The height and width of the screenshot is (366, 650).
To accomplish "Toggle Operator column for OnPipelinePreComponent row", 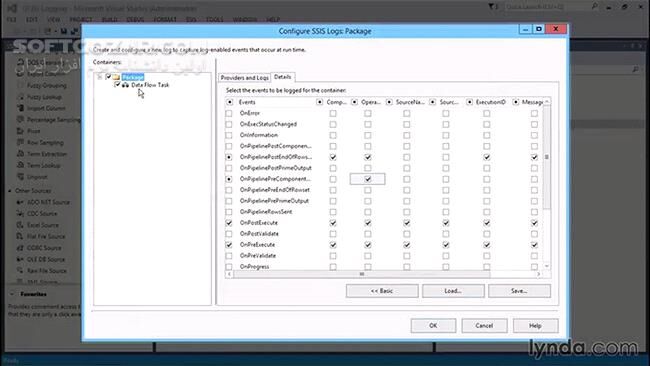I will (x=368, y=179).
